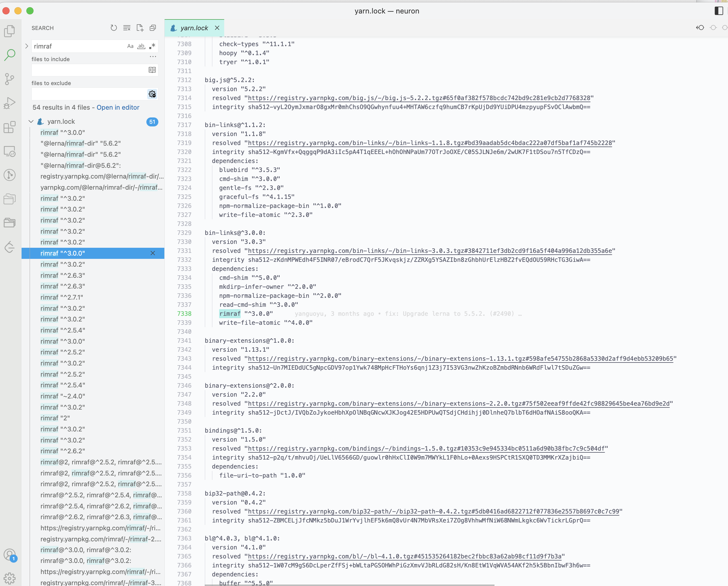Toggle Match Whole Word option

pos(141,46)
